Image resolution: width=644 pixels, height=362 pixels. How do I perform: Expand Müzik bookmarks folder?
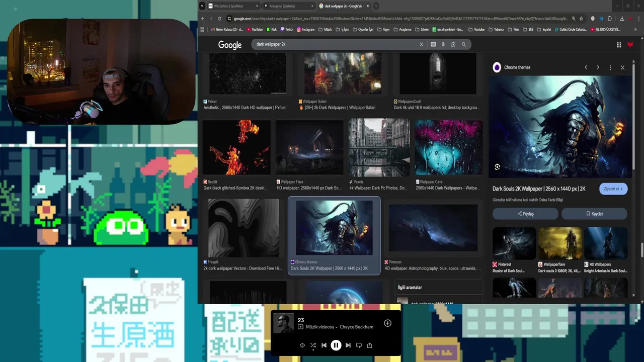coord(325,30)
